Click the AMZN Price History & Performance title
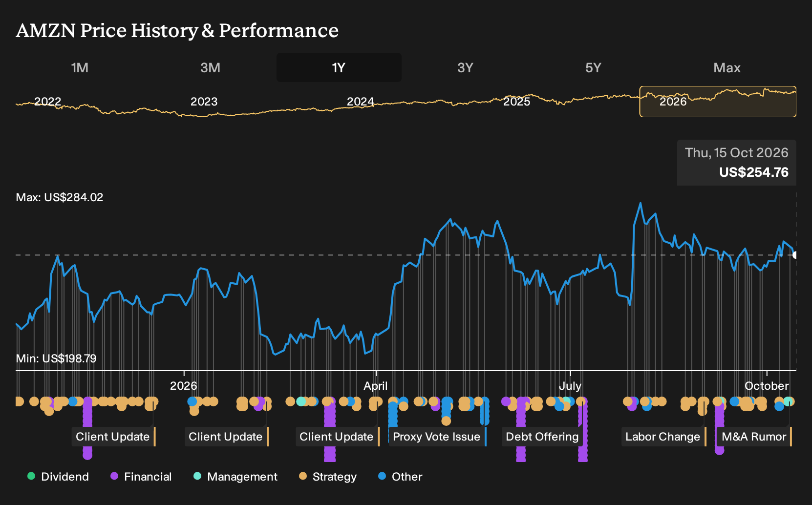This screenshot has height=505, width=812. tap(177, 30)
